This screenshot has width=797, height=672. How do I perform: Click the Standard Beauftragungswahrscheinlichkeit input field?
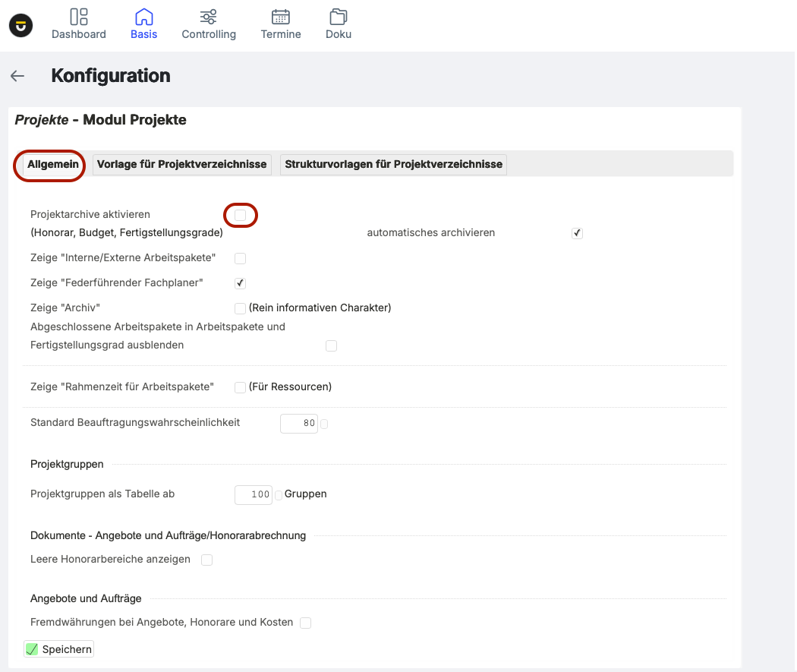299,424
